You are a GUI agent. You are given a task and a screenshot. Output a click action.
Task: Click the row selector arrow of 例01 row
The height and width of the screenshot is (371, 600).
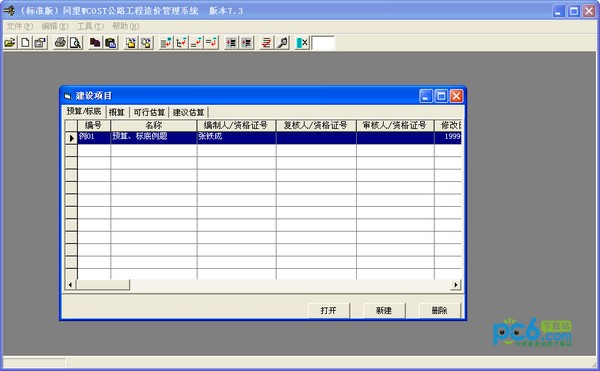pos(71,138)
